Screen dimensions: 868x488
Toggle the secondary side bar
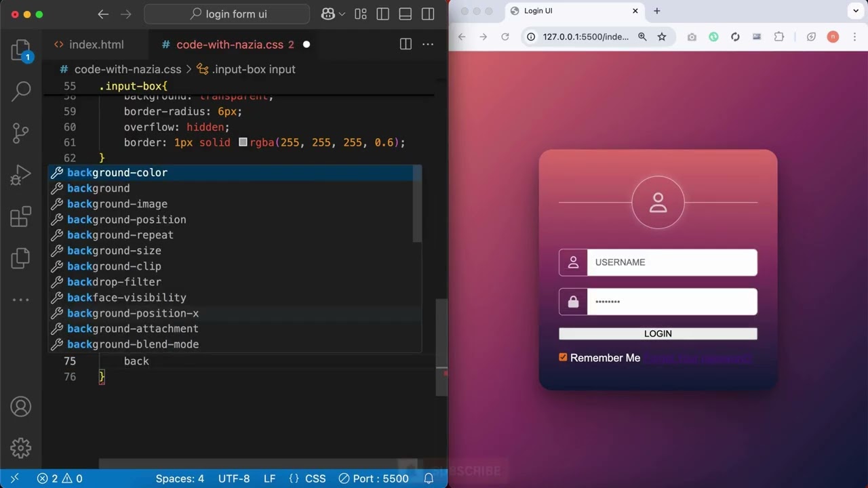pos(428,14)
